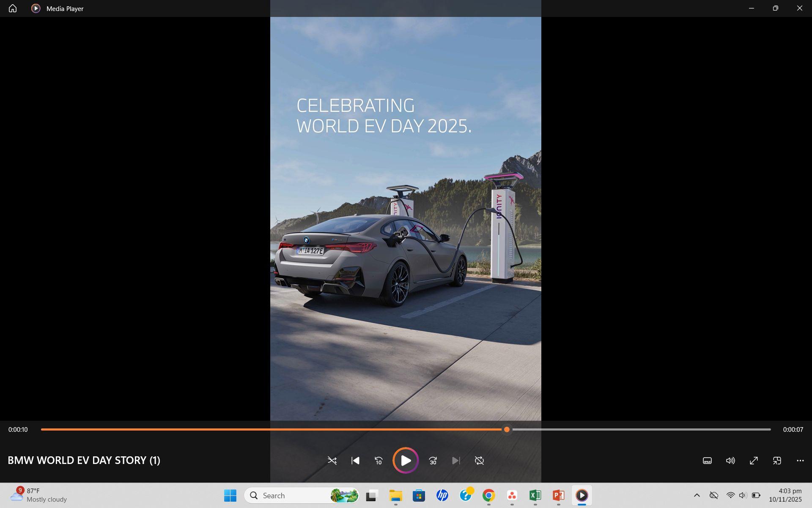Click the seek bar playhead
Screen dimensions: 812x508
pyautogui.click(x=507, y=430)
